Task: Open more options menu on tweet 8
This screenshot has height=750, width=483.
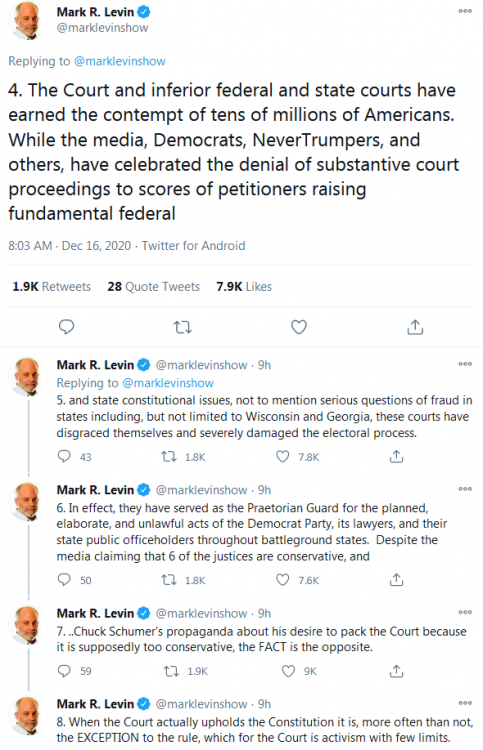Action: (x=465, y=703)
